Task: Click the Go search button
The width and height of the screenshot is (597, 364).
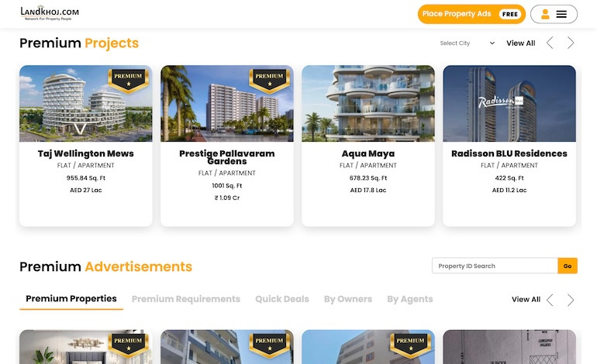Action: pyautogui.click(x=568, y=266)
